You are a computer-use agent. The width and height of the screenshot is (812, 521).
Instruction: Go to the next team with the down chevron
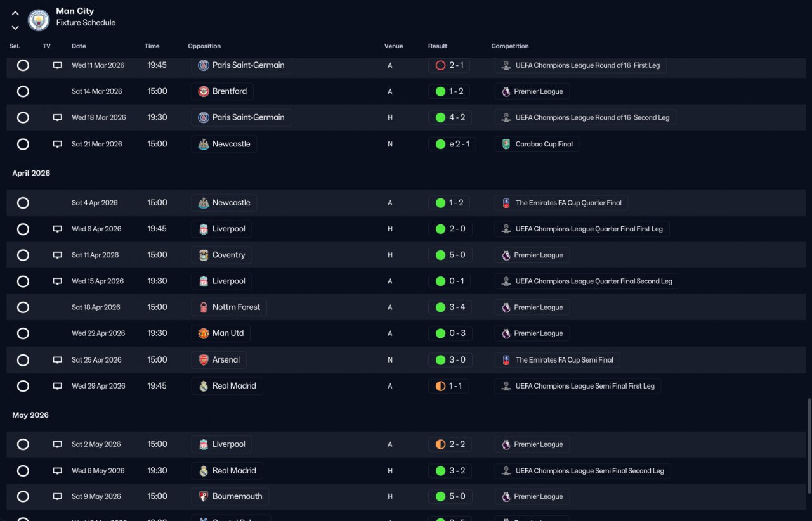tap(15, 27)
